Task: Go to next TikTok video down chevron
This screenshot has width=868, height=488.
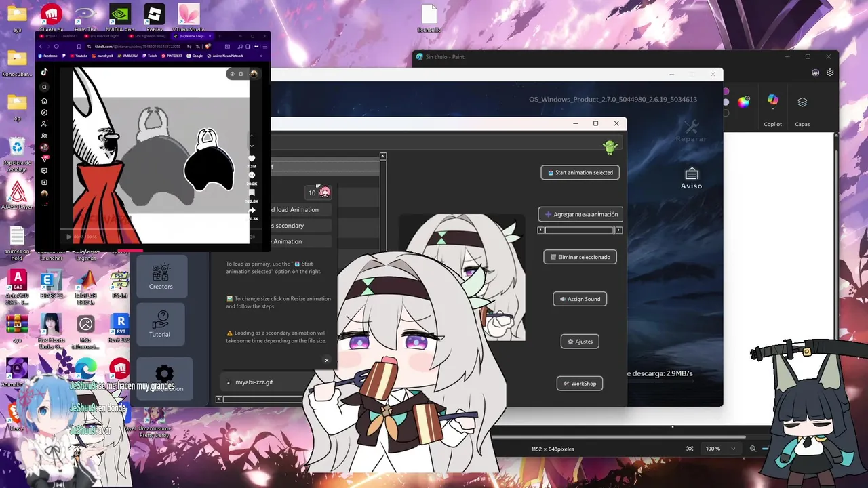Action: coord(252,146)
